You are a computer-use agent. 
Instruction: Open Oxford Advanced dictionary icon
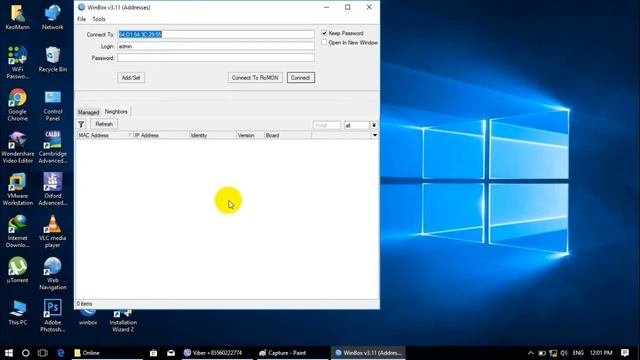[x=52, y=189]
